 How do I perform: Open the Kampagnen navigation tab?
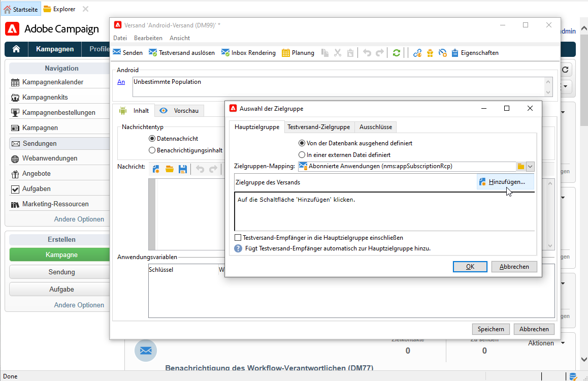[55, 49]
